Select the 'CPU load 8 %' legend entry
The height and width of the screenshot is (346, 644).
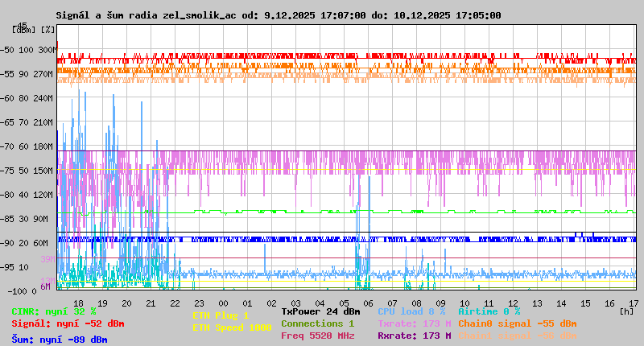click(x=411, y=311)
